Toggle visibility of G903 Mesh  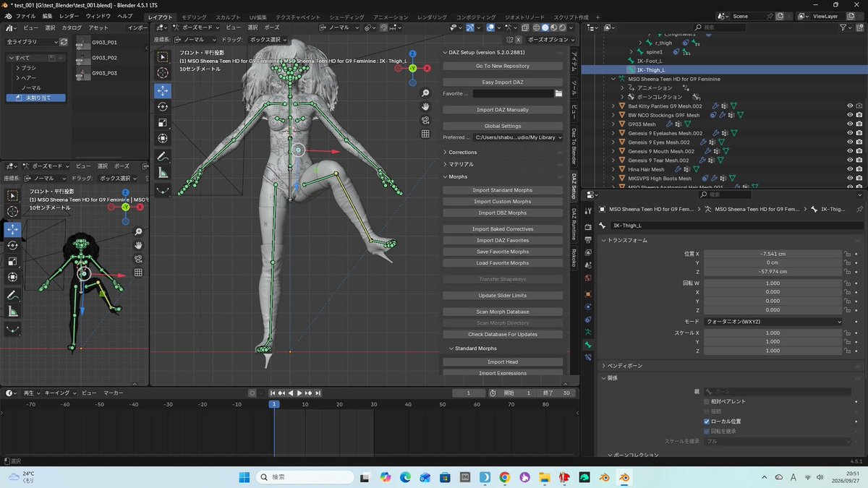[850, 124]
